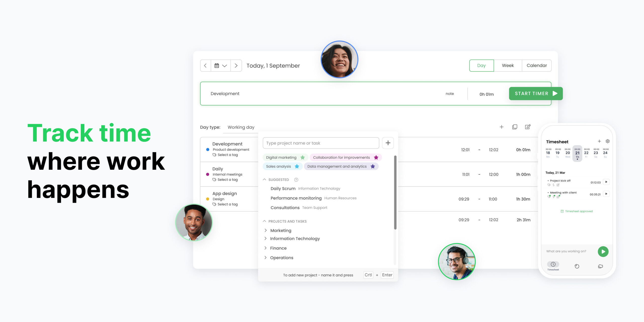Expand the Marketing project group
Viewport: 644px width, 322px height.
(266, 230)
